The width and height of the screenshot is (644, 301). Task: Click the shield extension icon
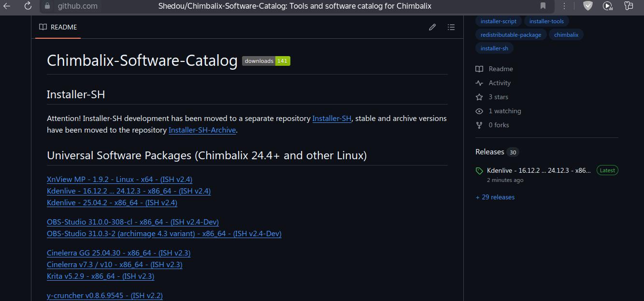587,6
